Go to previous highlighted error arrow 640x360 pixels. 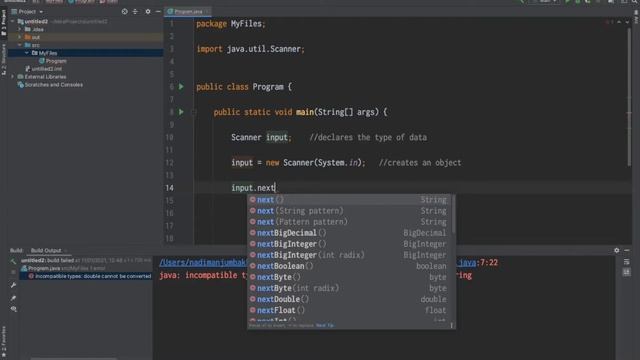tap(619, 22)
